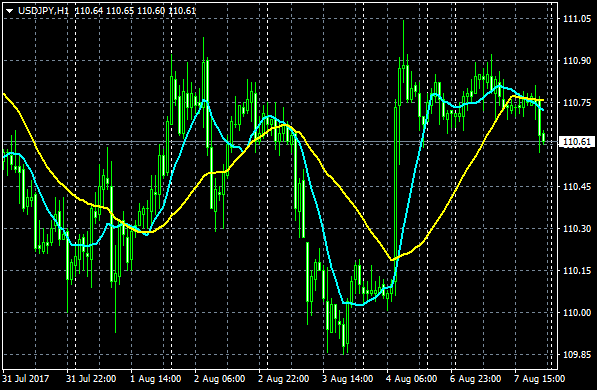Select the 2 Aug 06:00 time label

[219, 379]
